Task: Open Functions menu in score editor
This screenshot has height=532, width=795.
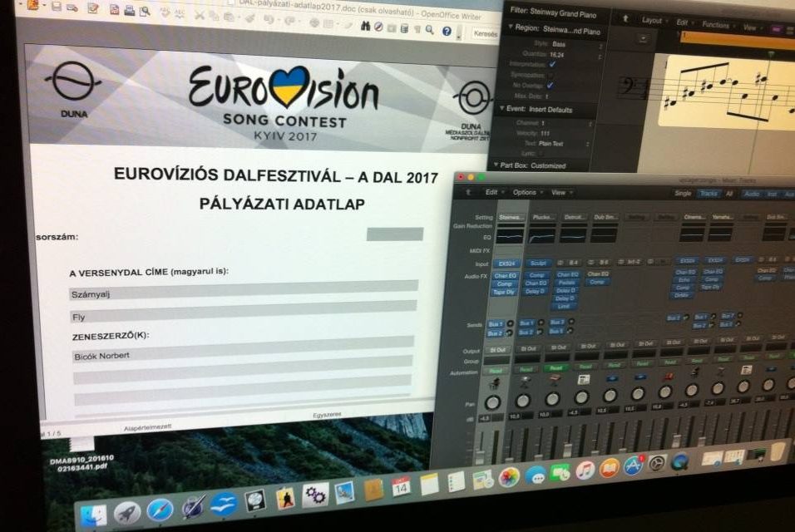Action: 714,25
